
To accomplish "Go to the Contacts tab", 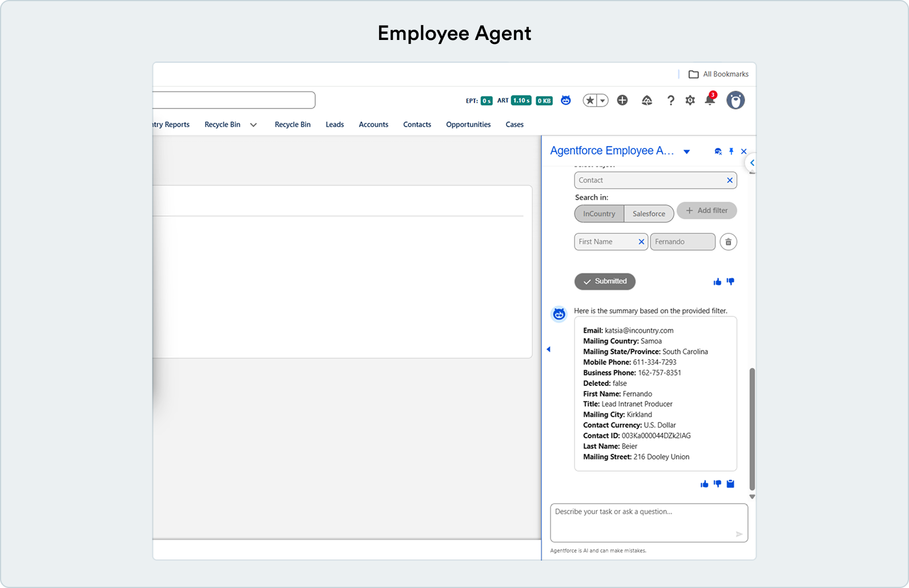I will tap(417, 124).
